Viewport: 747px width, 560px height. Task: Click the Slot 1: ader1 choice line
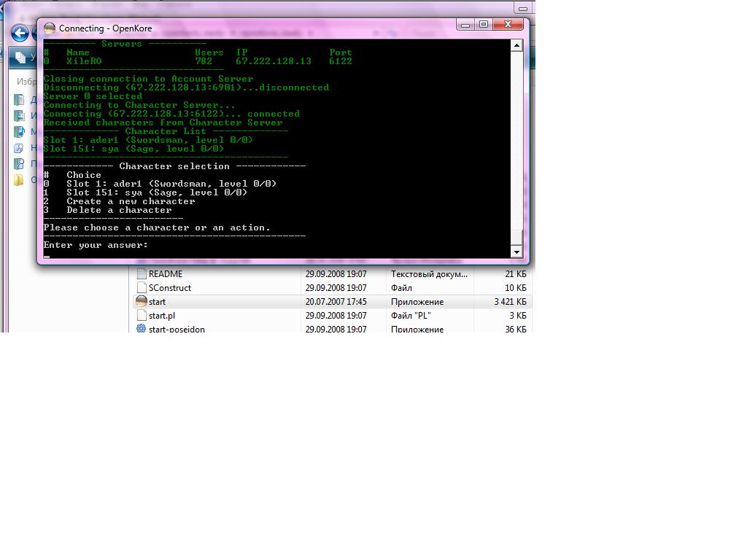click(x=160, y=184)
